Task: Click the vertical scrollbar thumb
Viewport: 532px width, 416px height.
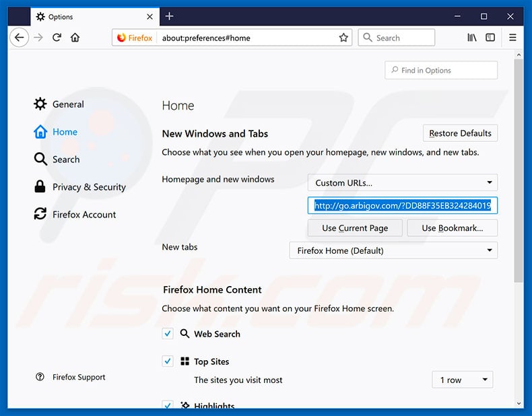Action: coord(519,171)
